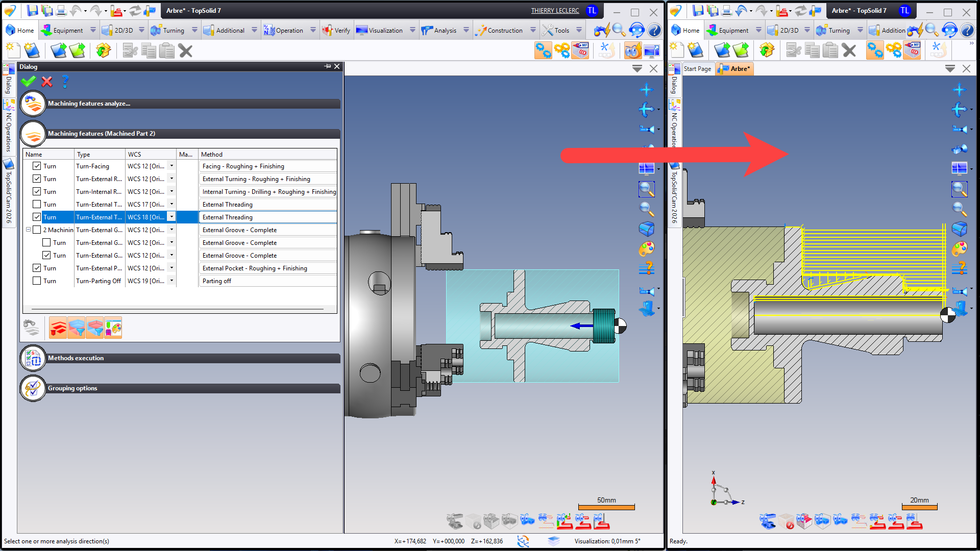This screenshot has width=980, height=551.
Task: Click the THIERRY LECLERC user link
Action: click(x=555, y=11)
